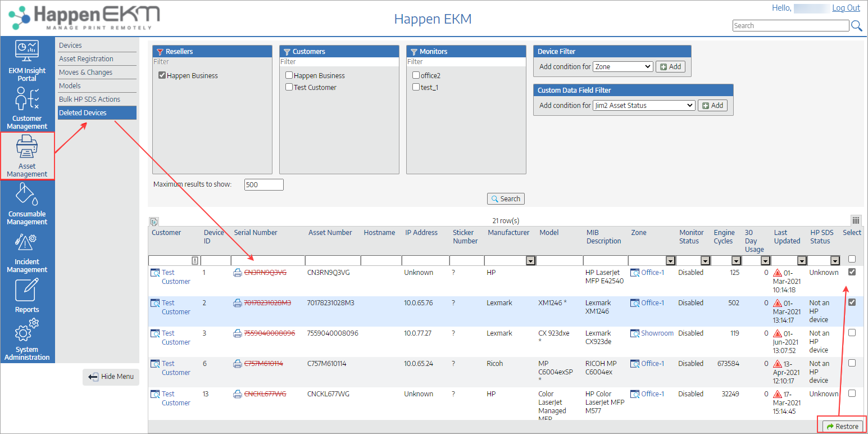Viewport: 868px width, 434px height.
Task: Expand the Zone condition dropdown
Action: (x=622, y=66)
